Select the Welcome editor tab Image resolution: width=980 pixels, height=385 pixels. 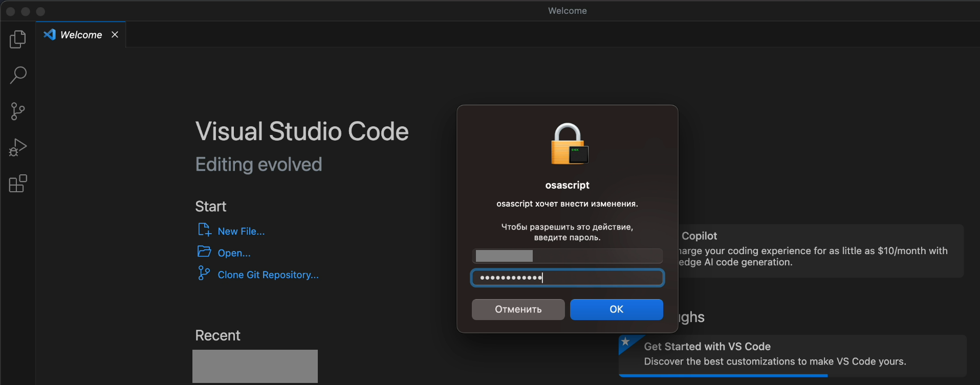tap(81, 35)
